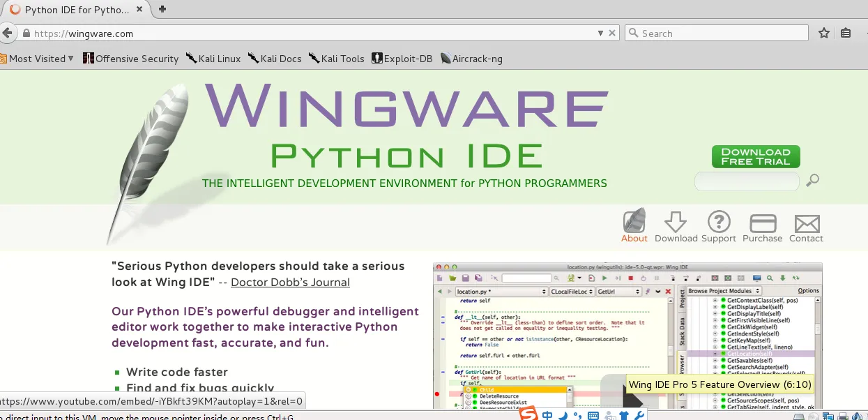
Task: Stop page loading with the X button
Action: (x=612, y=33)
